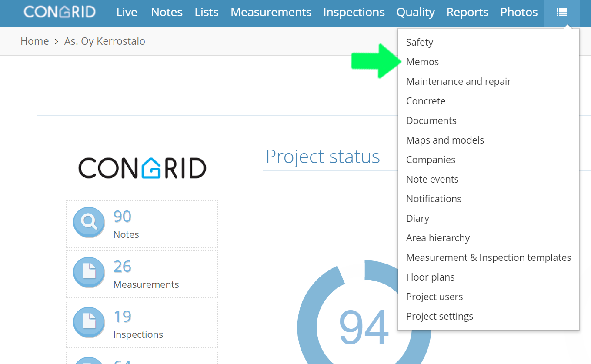This screenshot has height=364, width=591.
Task: Switch to the Live tab
Action: pos(127,12)
